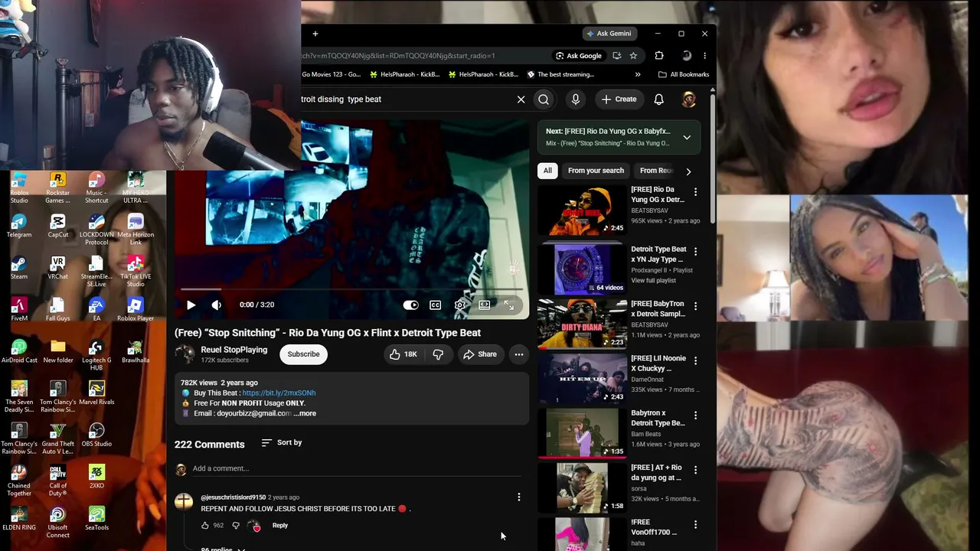
Task: Toggle closed captions in the player
Action: [x=435, y=305]
